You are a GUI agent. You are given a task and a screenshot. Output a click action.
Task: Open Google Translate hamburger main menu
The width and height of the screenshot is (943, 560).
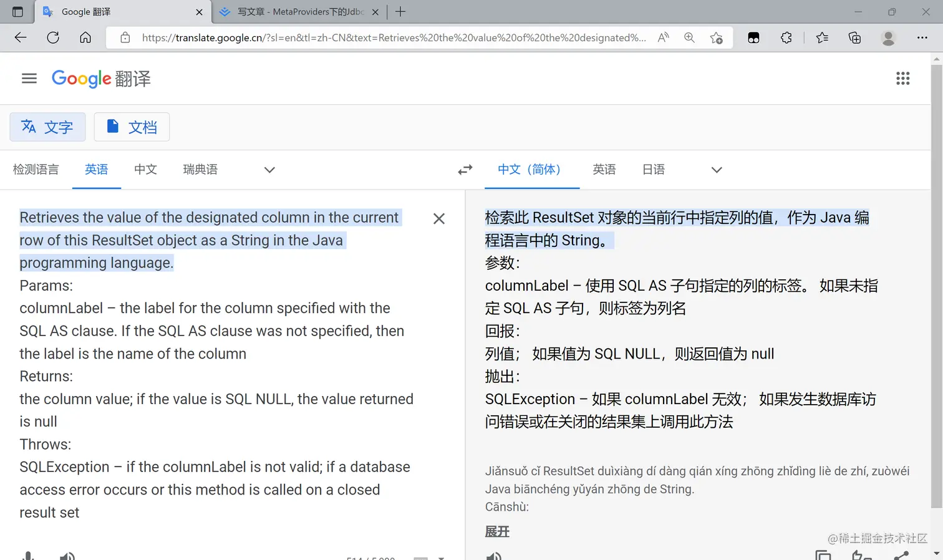click(x=29, y=79)
